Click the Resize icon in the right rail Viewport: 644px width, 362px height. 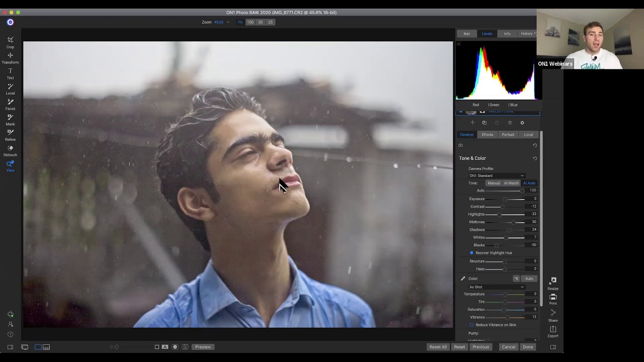(x=552, y=284)
